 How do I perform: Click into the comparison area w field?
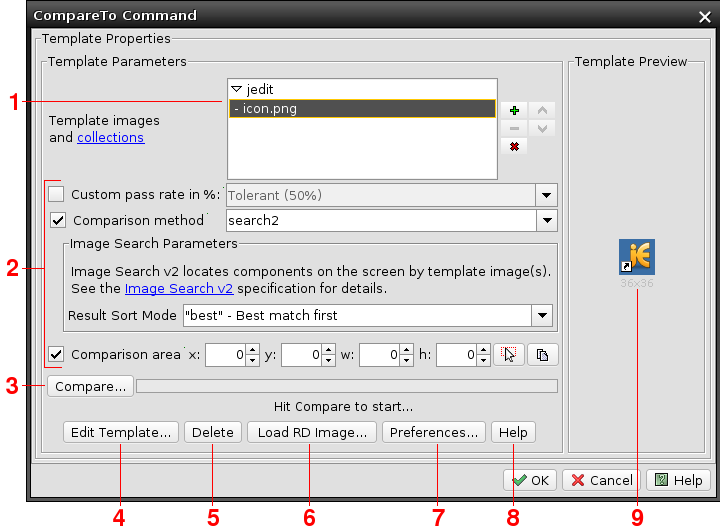(x=378, y=355)
